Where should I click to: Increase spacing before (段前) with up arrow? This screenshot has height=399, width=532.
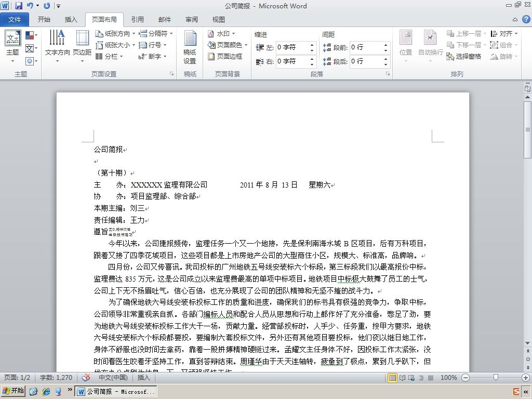pyautogui.click(x=386, y=45)
